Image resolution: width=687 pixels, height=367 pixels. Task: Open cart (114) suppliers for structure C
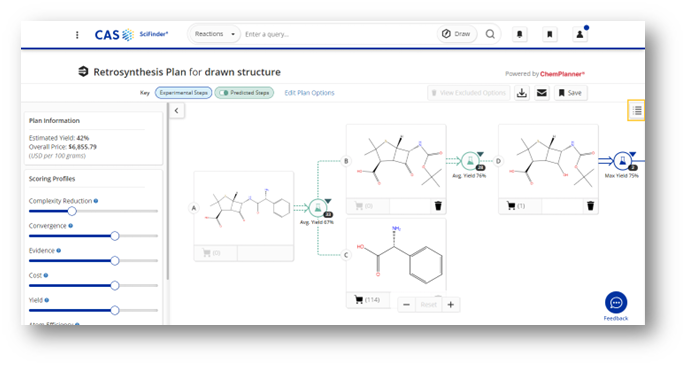click(x=367, y=300)
